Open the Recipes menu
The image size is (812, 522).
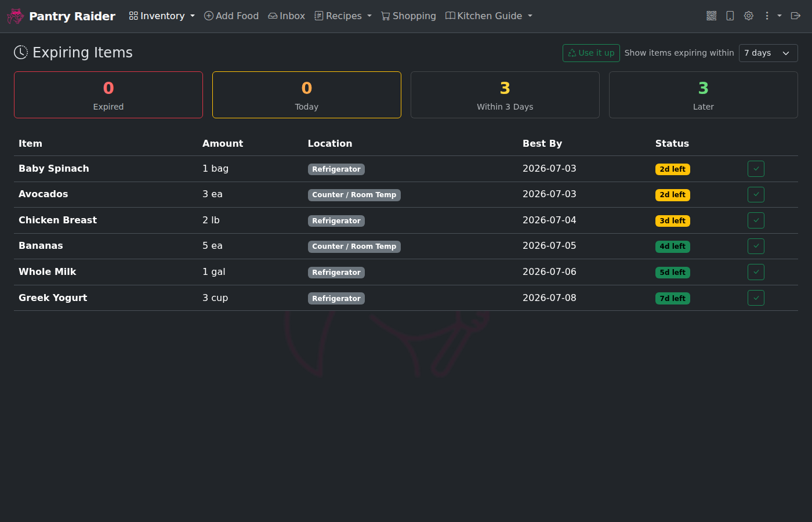point(343,16)
